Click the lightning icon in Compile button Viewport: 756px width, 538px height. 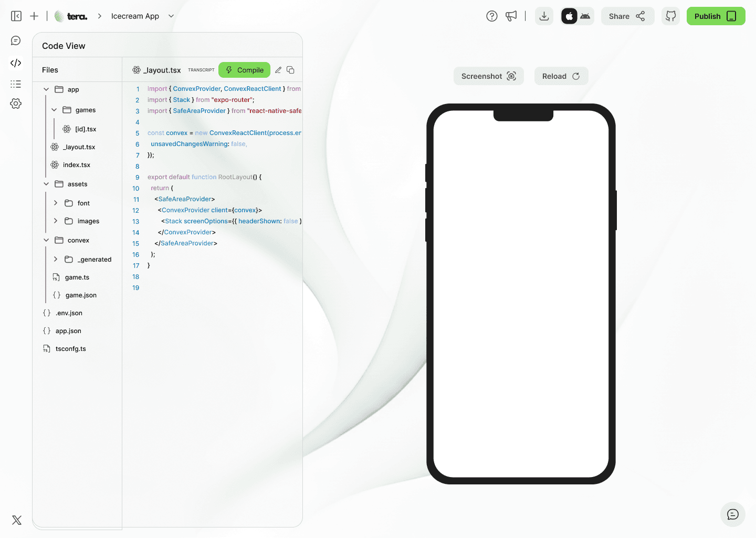pos(229,70)
